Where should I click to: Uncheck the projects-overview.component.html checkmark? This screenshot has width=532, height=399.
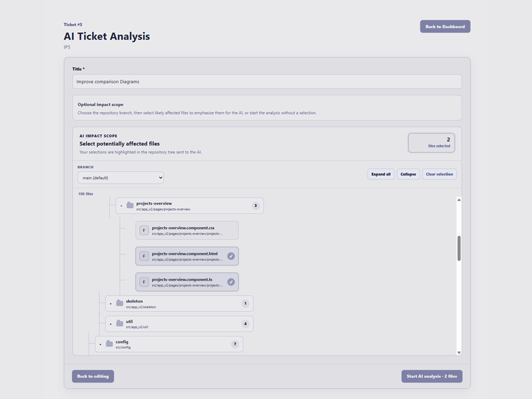[231, 256]
